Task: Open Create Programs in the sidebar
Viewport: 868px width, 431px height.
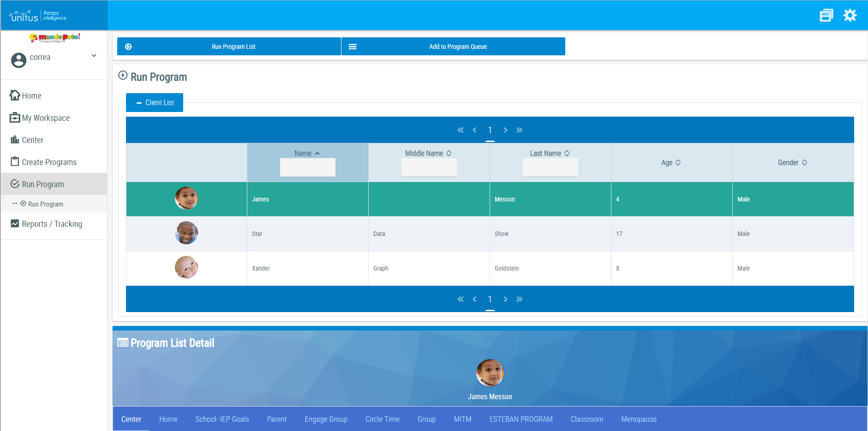Action: click(x=49, y=162)
